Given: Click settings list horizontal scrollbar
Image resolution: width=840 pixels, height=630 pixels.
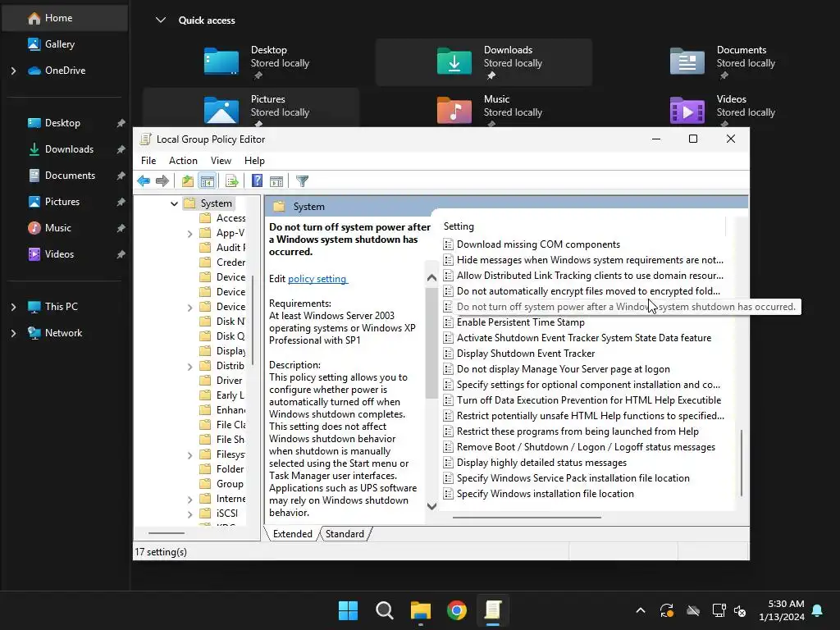Looking at the screenshot, I should [527, 518].
